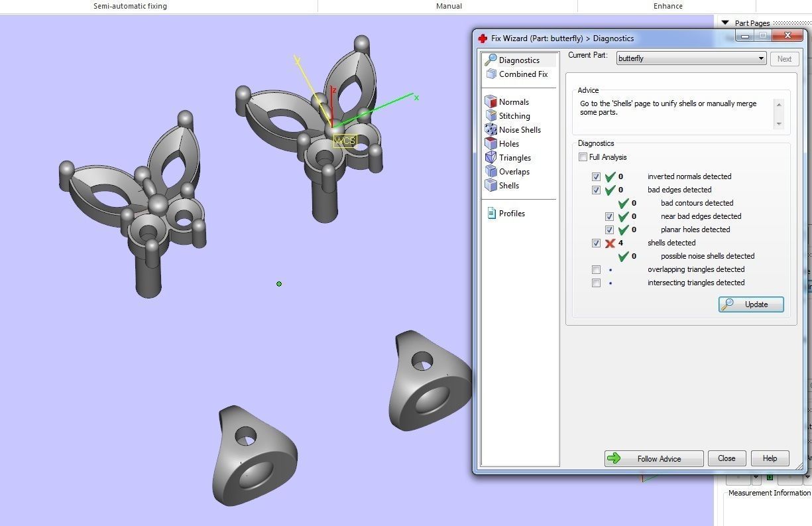812x526 pixels.
Task: Click the 'possible noise shells detected' label
Action: [x=707, y=256]
